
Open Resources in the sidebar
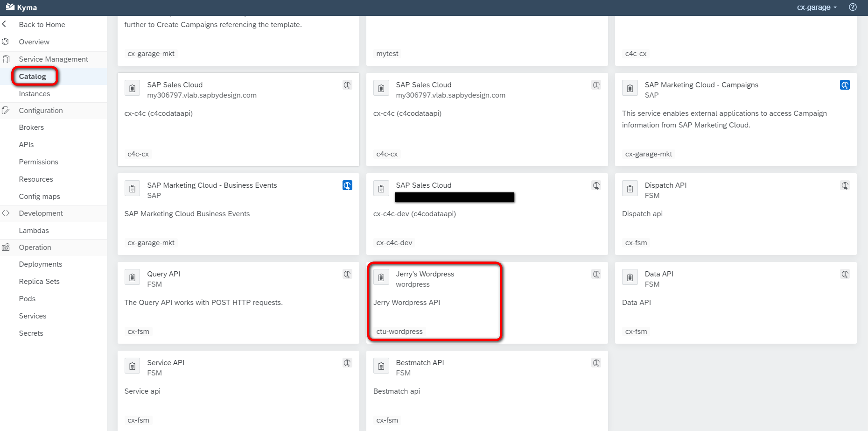click(x=36, y=179)
